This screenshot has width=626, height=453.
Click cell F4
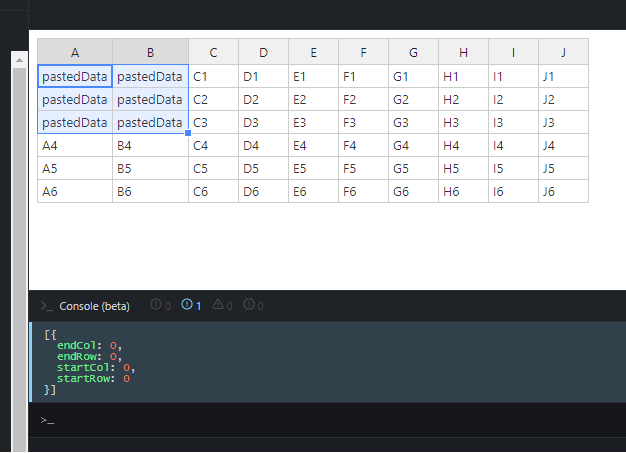[x=363, y=145]
